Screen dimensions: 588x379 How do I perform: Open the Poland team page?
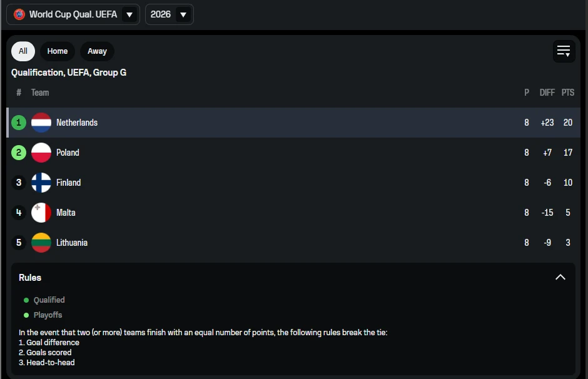click(x=68, y=153)
